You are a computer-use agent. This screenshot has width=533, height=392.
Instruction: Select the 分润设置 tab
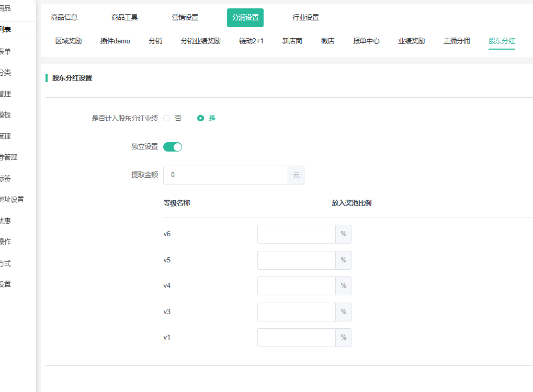[245, 17]
